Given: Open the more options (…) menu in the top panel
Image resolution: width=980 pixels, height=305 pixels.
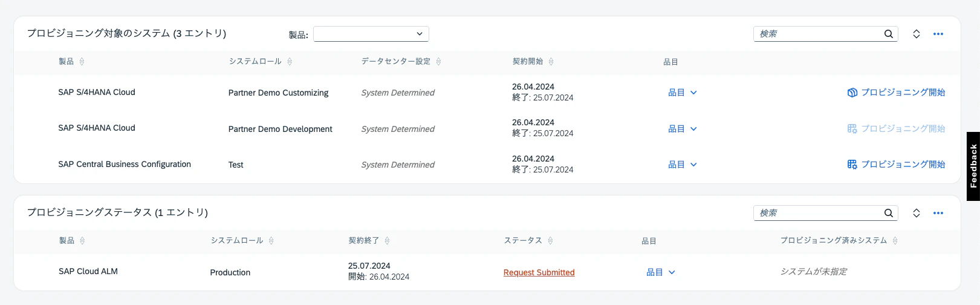Looking at the screenshot, I should 938,34.
